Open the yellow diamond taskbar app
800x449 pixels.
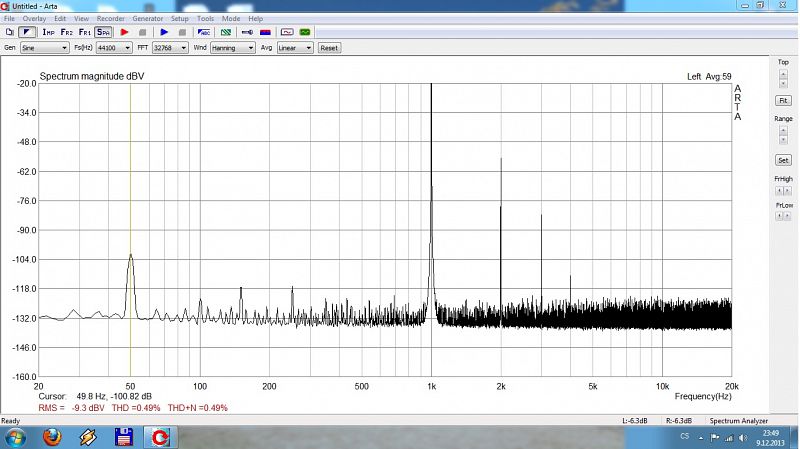pyautogui.click(x=88, y=438)
